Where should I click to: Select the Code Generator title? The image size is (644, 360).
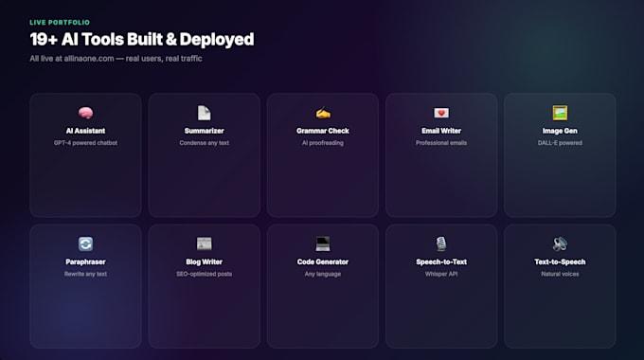[x=323, y=261]
